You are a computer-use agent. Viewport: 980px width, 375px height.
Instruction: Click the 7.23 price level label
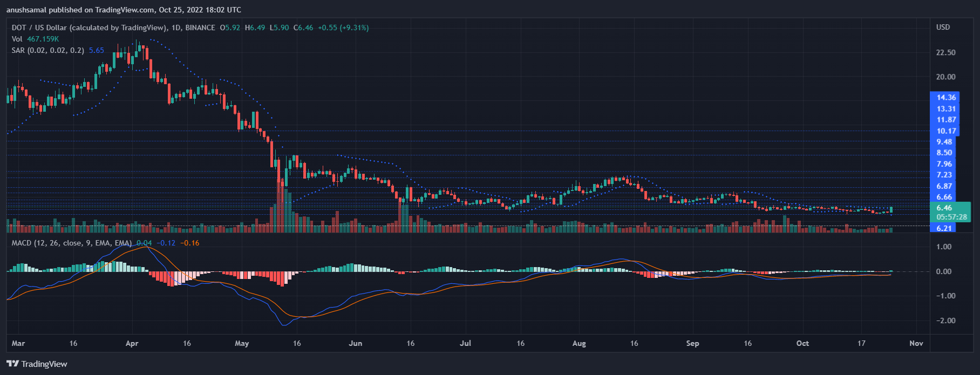point(944,175)
